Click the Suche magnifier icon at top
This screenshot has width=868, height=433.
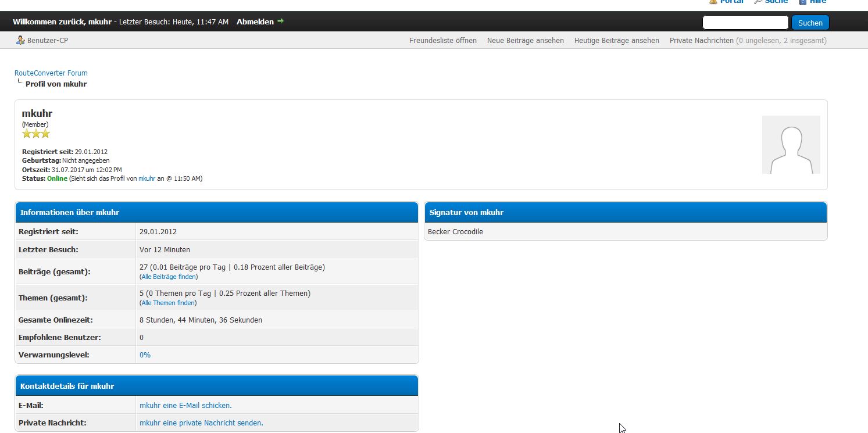click(758, 2)
